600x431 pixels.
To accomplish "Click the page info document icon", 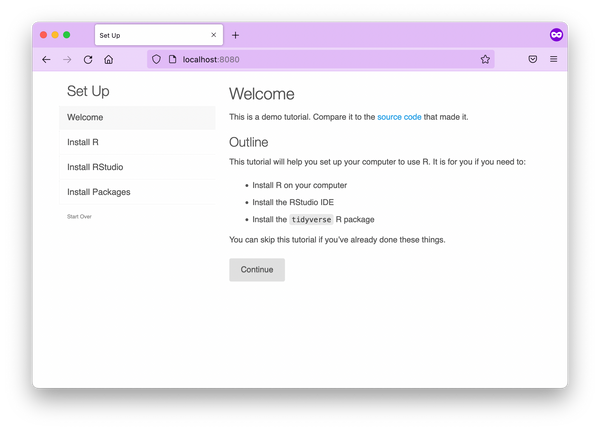I will click(173, 59).
